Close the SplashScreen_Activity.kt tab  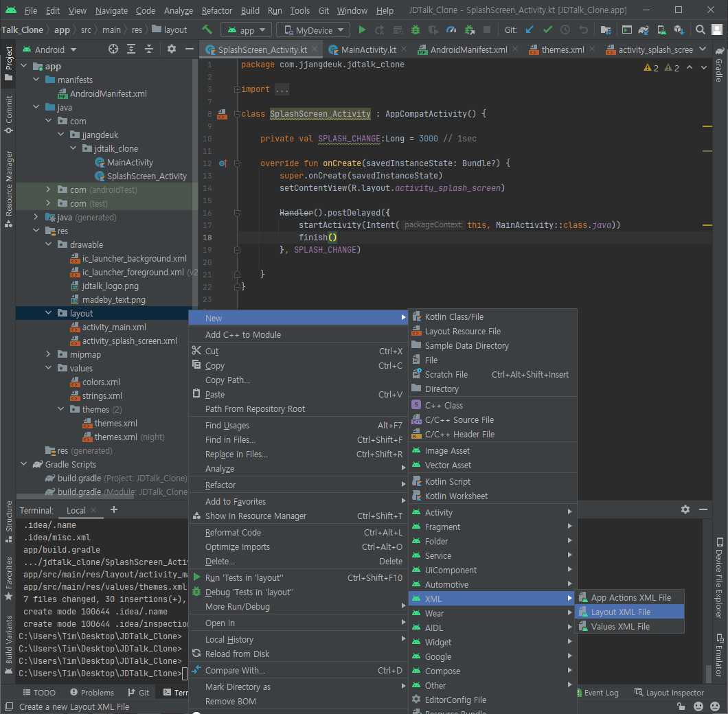[x=315, y=49]
